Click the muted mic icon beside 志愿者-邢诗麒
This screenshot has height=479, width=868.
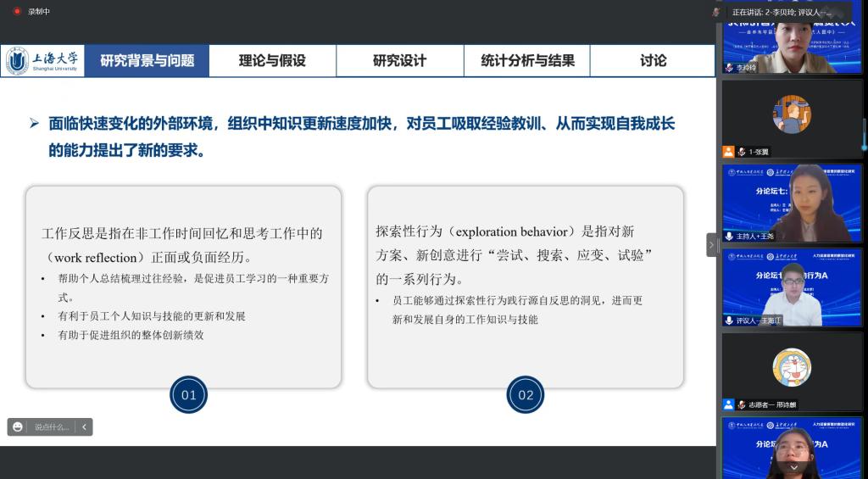tap(743, 404)
